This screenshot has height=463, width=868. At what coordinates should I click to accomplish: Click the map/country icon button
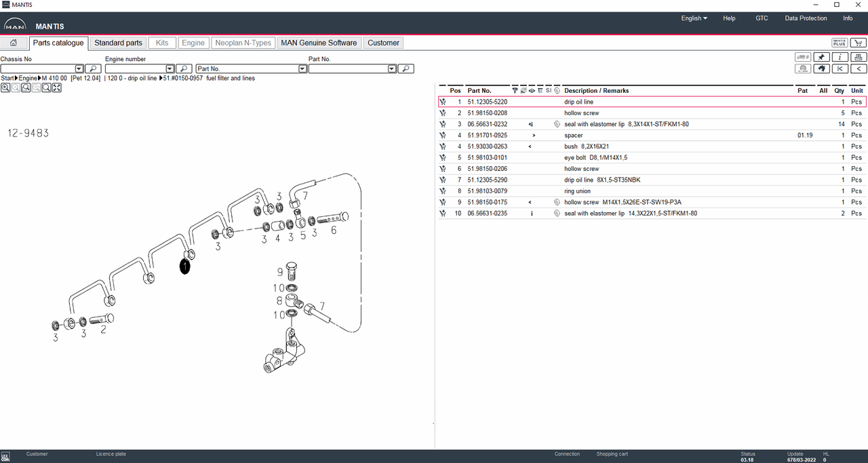click(x=821, y=68)
